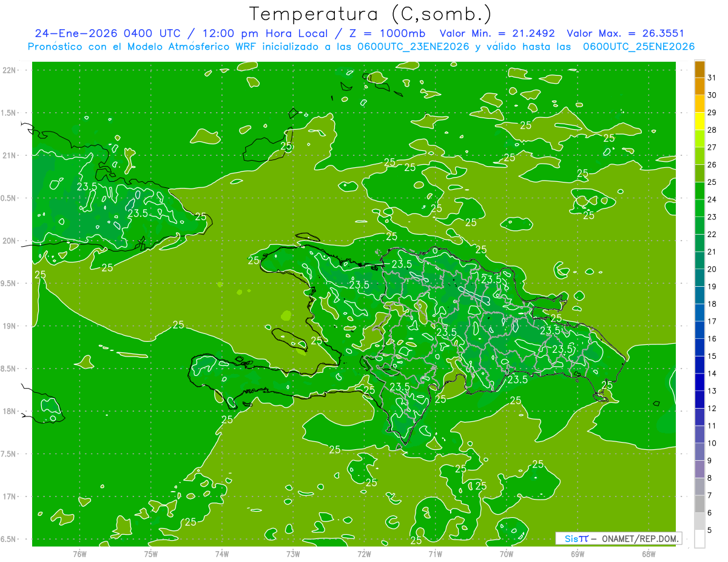This screenshot has width=728, height=562.
Task: Click the "0600UTC_25ENE2026" valid-until time text
Action: click(x=639, y=47)
